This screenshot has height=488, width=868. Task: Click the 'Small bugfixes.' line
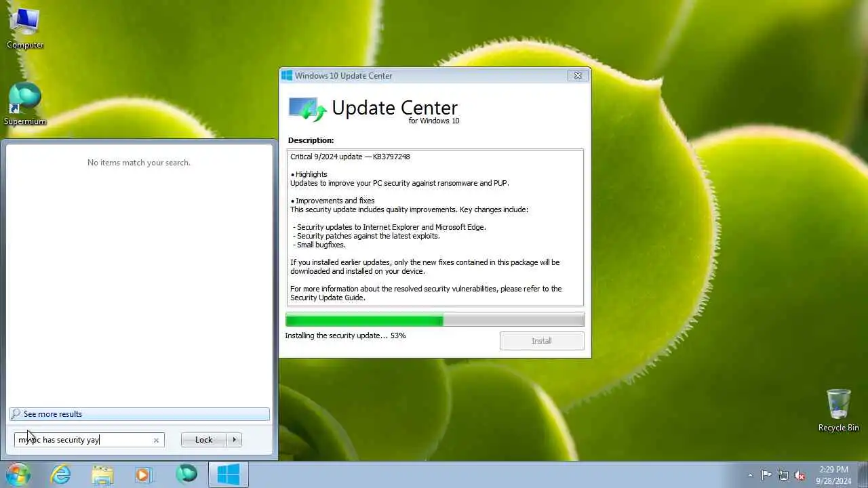point(319,245)
